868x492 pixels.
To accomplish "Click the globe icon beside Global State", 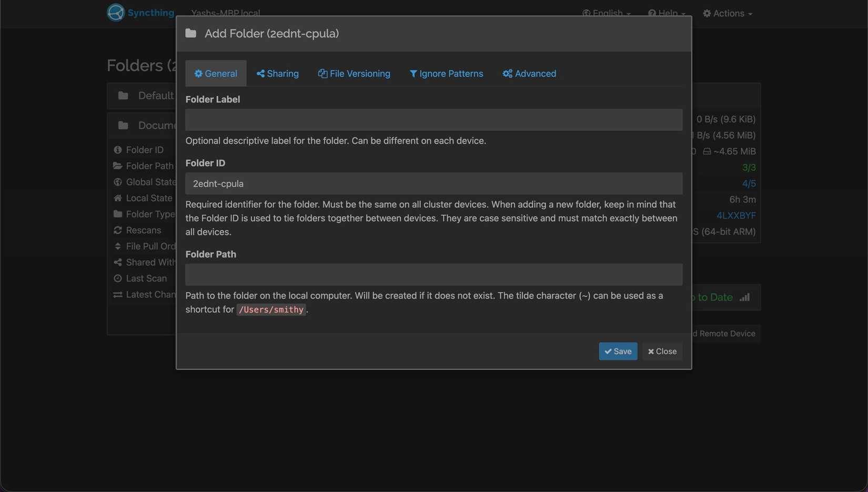I will tap(117, 182).
